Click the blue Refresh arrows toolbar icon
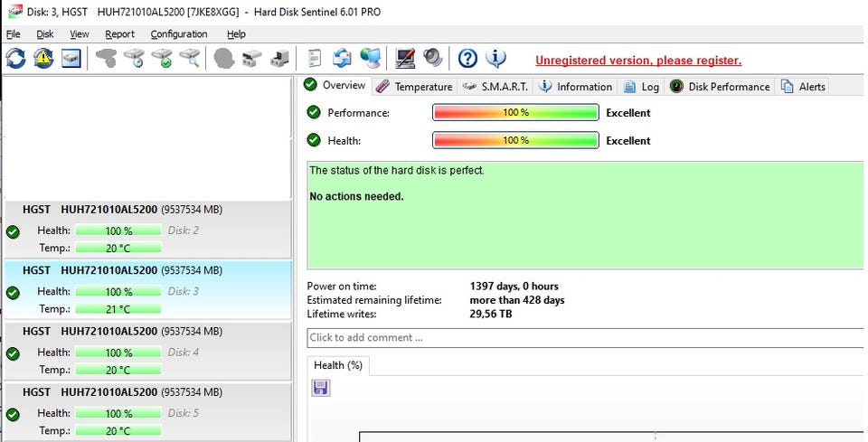 point(15,58)
